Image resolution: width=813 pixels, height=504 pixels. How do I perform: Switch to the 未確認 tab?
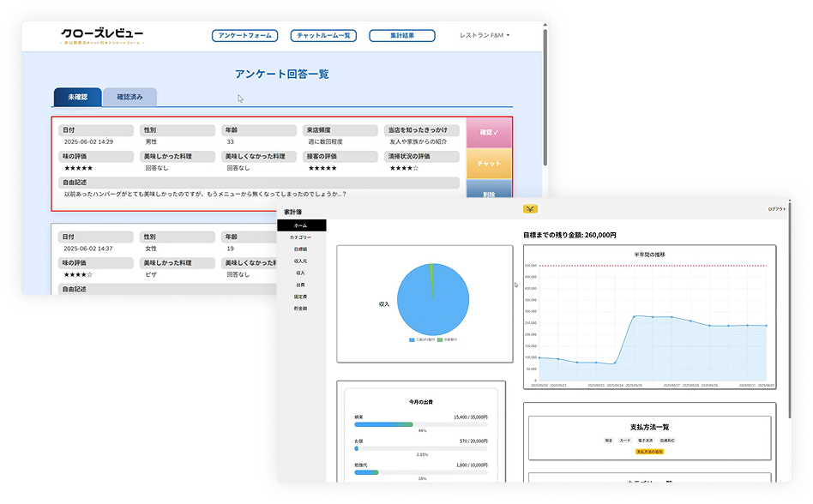pyautogui.click(x=77, y=97)
